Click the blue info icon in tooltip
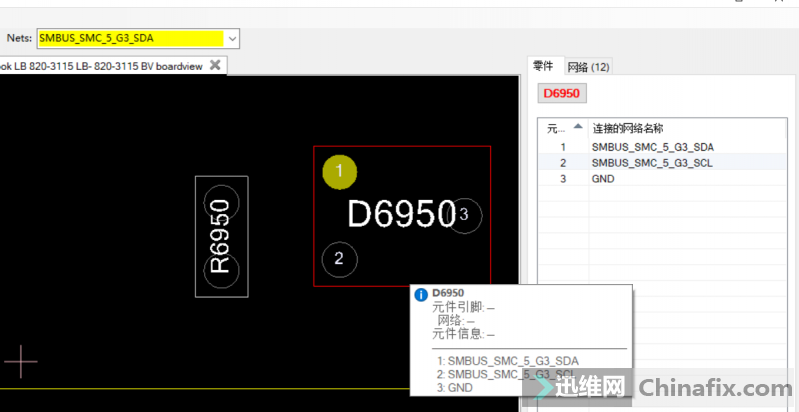 tap(421, 294)
